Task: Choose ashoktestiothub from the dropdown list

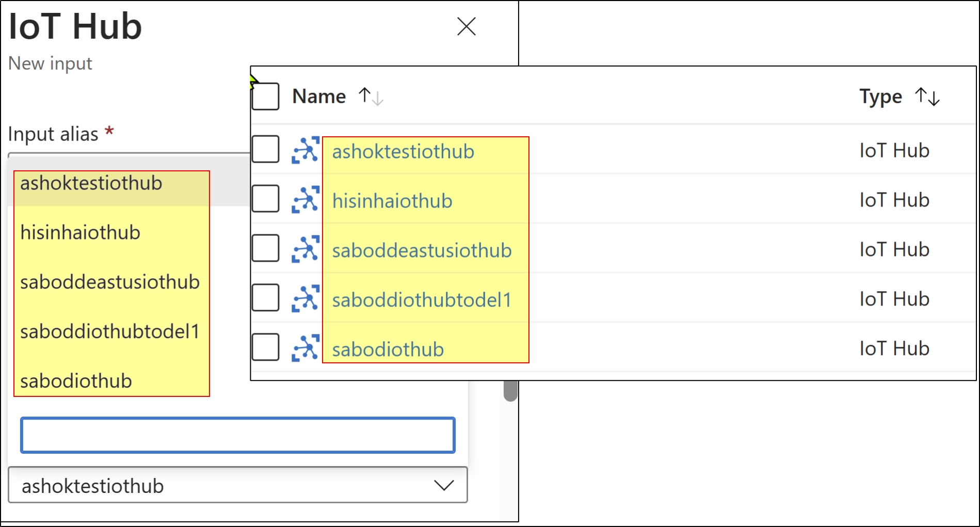Action: coord(91,183)
